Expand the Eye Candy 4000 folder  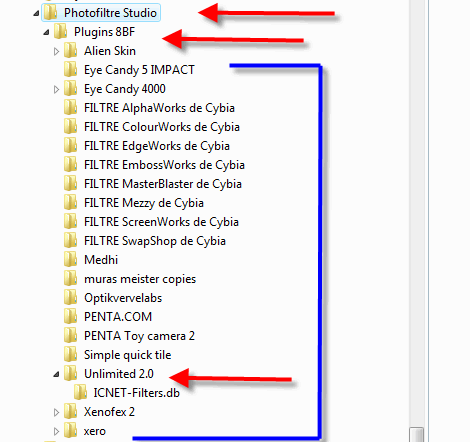56,89
